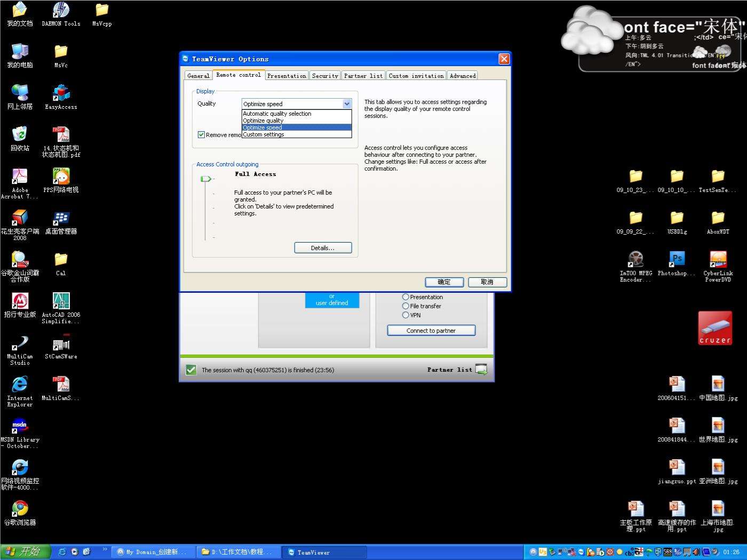
Task: Close the TeamViewer Options dialog
Action: (504, 59)
